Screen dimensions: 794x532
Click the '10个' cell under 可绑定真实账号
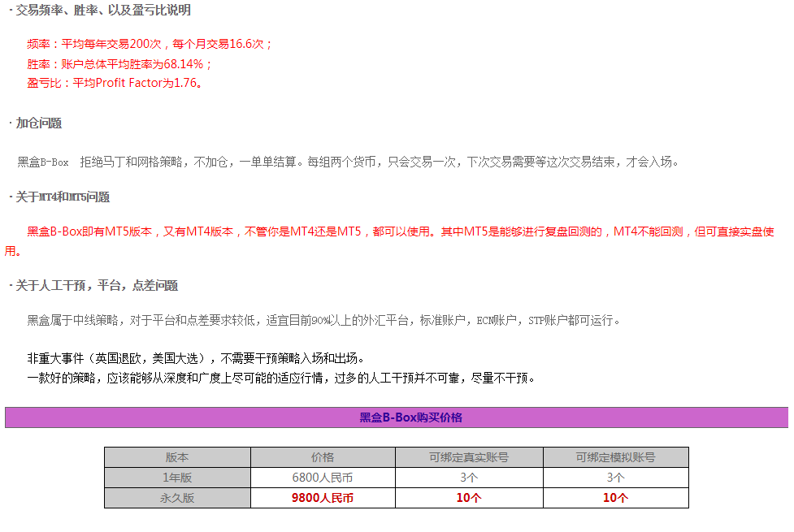(469, 498)
